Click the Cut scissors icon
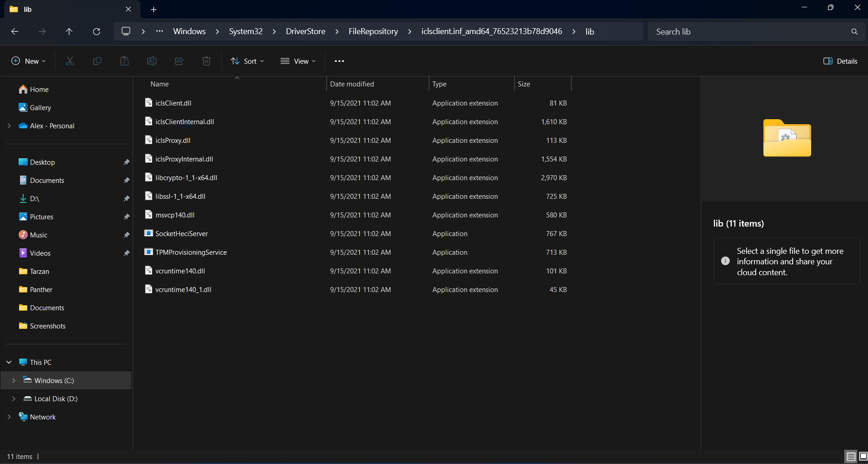This screenshot has width=868, height=464. coord(70,61)
